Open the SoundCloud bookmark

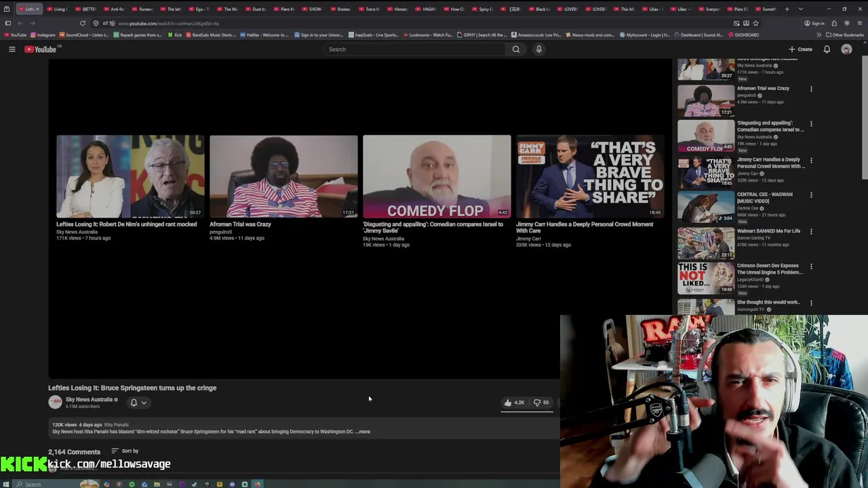[85, 35]
